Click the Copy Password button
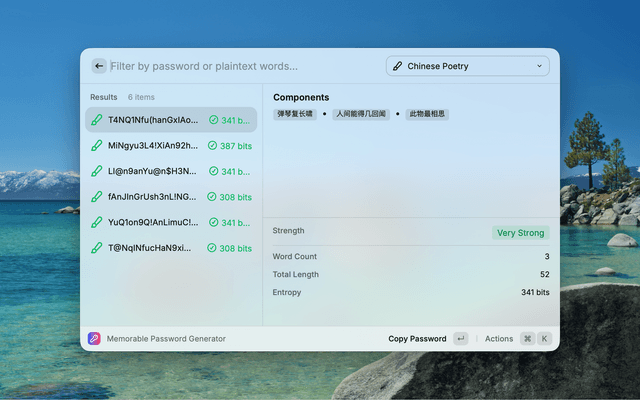Viewport: 640px width, 400px height. [417, 339]
